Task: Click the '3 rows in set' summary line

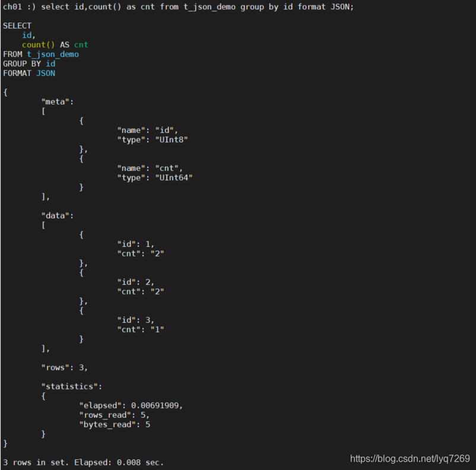Action: click(83, 462)
